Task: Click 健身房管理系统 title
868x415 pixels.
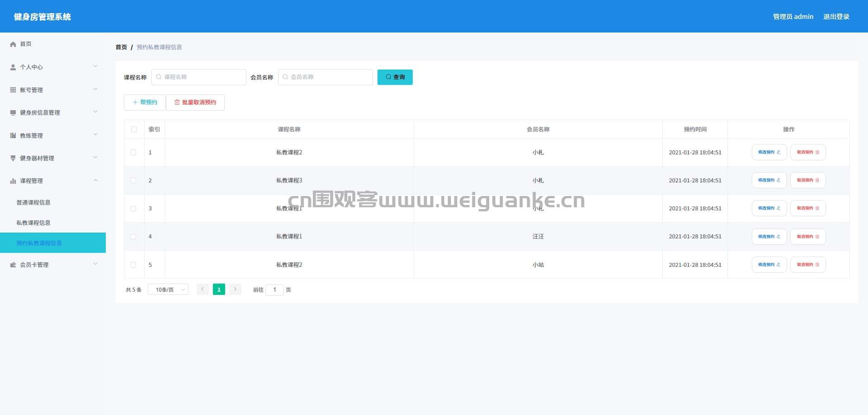Action: point(42,17)
